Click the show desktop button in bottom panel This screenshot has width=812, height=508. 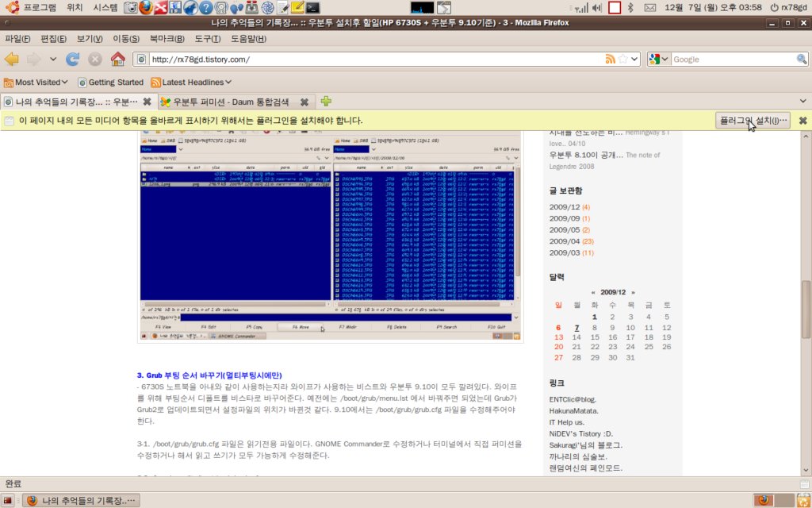(x=8, y=500)
